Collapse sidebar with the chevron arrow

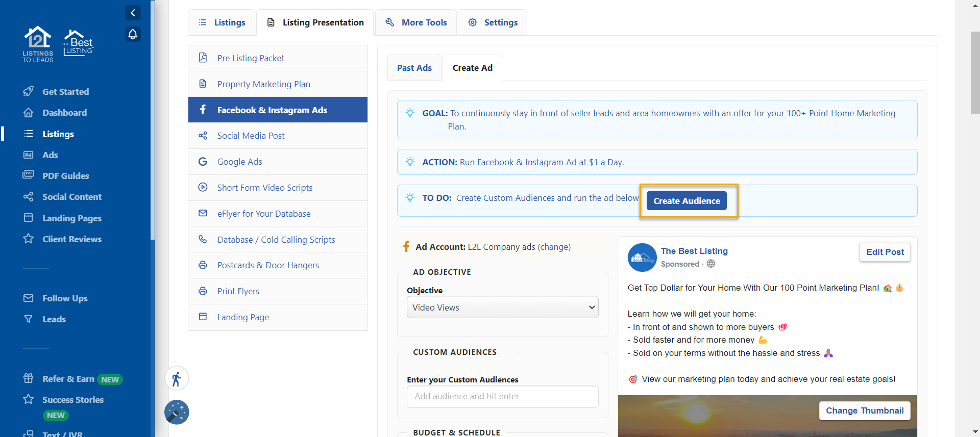click(x=133, y=13)
